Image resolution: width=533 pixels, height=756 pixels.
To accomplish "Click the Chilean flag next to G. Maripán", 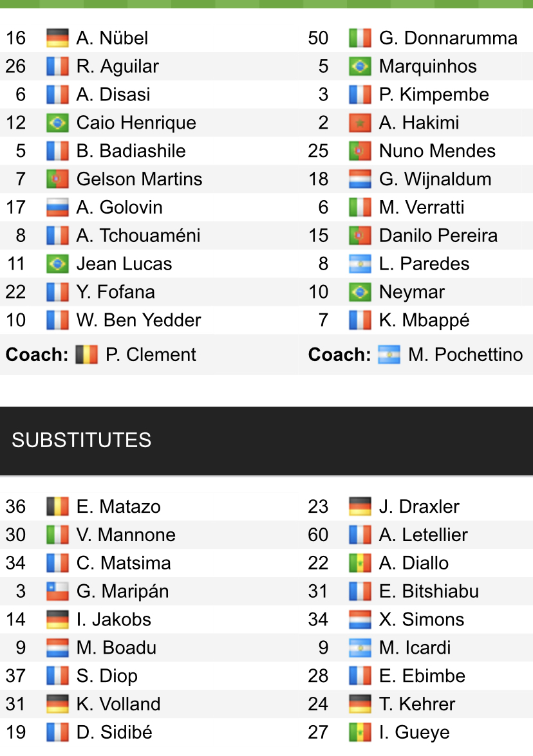I will pyautogui.click(x=57, y=591).
